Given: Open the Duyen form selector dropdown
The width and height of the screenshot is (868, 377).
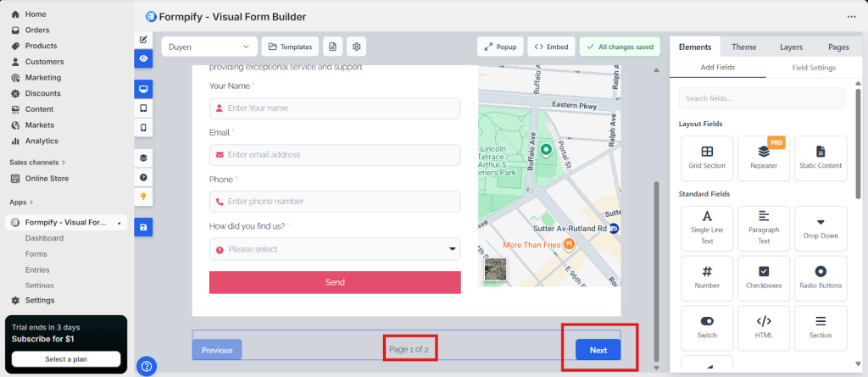Looking at the screenshot, I should 209,47.
